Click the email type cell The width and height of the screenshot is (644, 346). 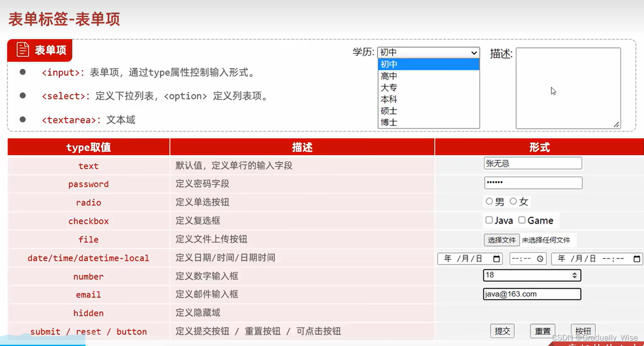pos(89,295)
